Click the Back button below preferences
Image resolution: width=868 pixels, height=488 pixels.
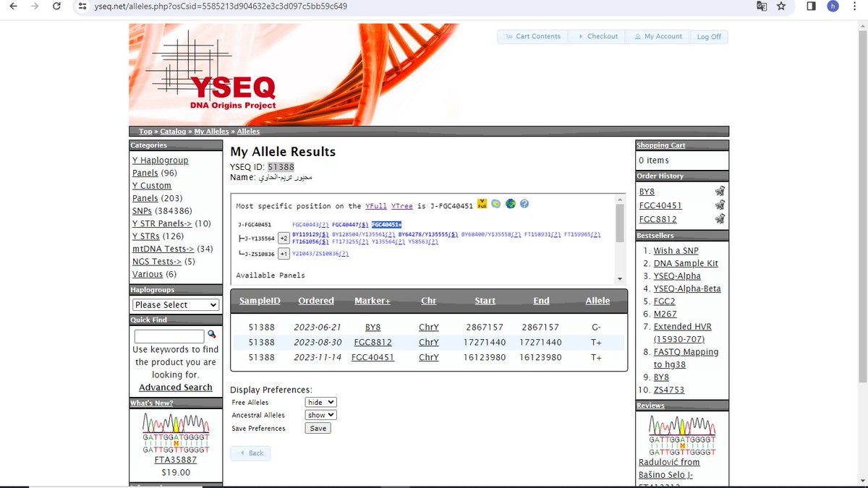click(250, 453)
